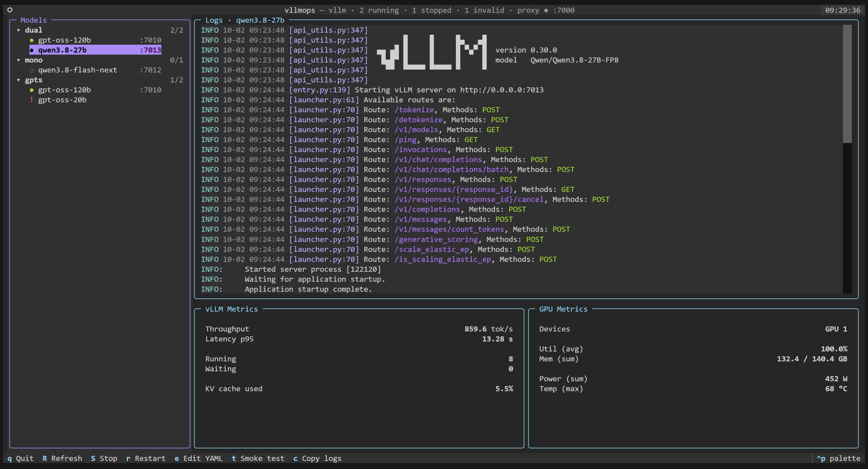Click the Temp (max) 68 °C value

pyautogui.click(x=836, y=389)
